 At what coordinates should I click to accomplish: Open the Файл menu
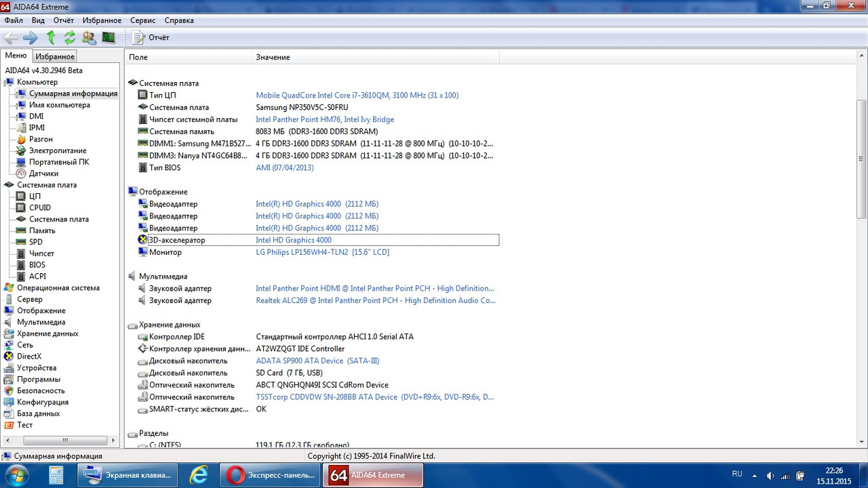click(x=14, y=20)
